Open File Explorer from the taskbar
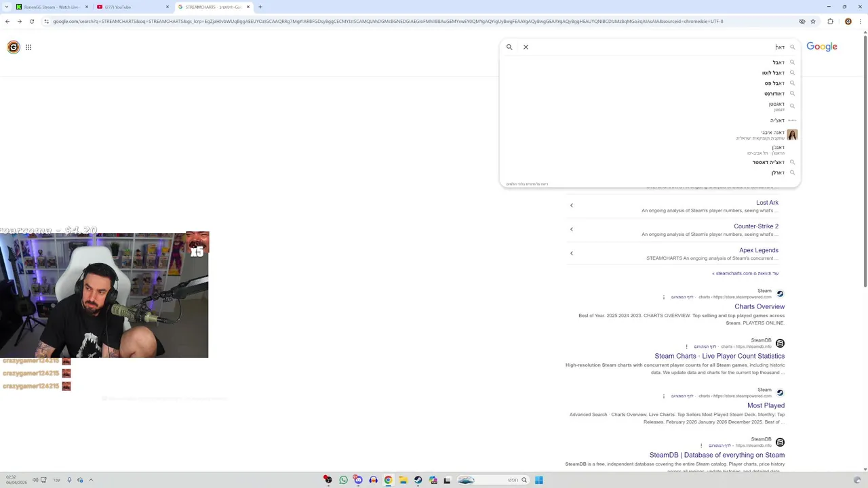This screenshot has width=868, height=488. click(403, 480)
